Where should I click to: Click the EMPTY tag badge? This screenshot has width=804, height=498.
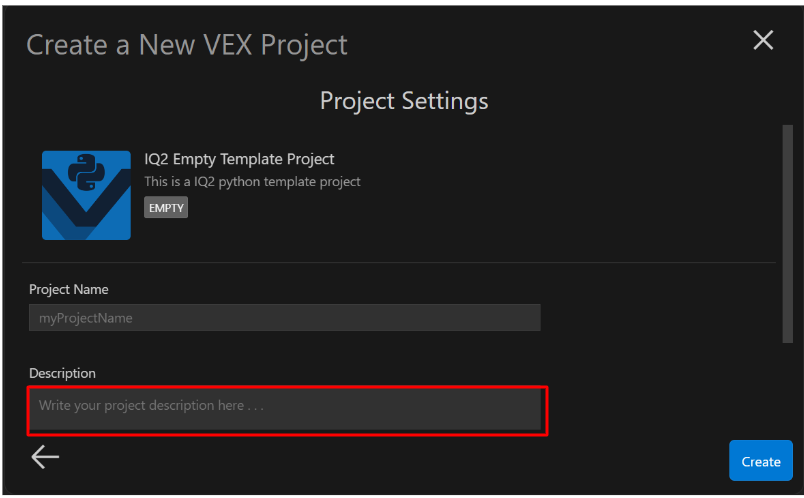(x=166, y=207)
